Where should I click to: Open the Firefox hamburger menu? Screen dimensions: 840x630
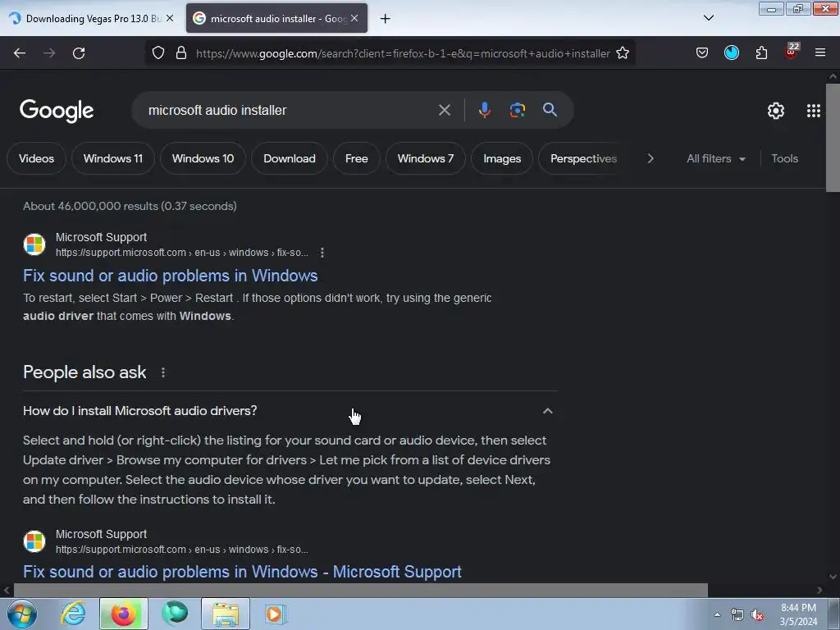click(x=820, y=53)
